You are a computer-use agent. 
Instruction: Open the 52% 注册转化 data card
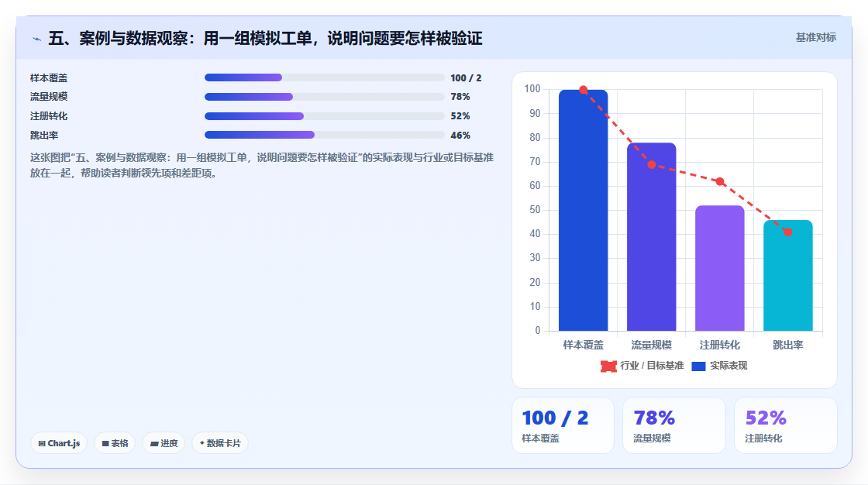pos(786,425)
